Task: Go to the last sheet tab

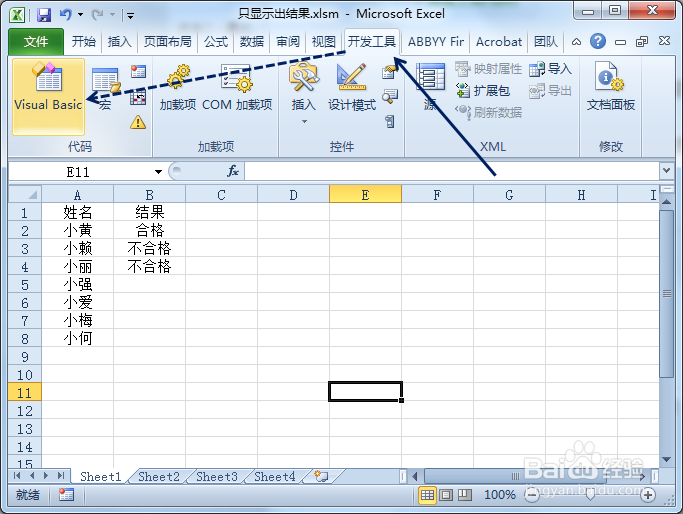Action: tap(61, 476)
